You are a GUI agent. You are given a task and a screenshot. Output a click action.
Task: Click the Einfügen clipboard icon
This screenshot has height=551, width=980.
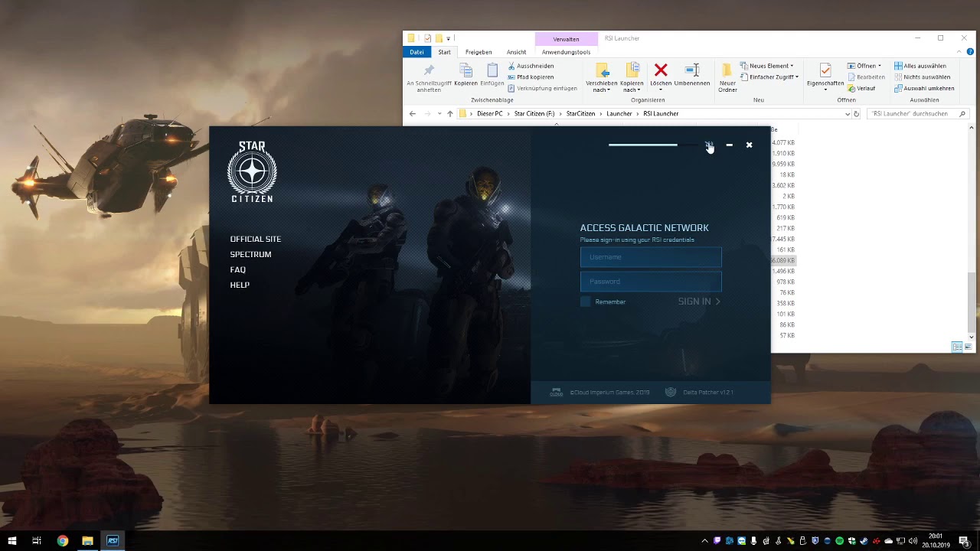pyautogui.click(x=492, y=71)
